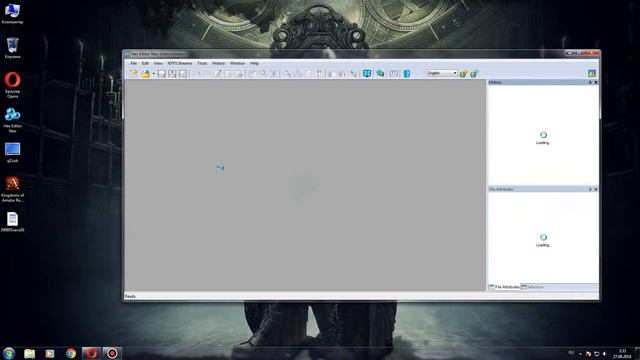The height and width of the screenshot is (360, 640).
Task: Open the History menu
Action: pyautogui.click(x=218, y=63)
